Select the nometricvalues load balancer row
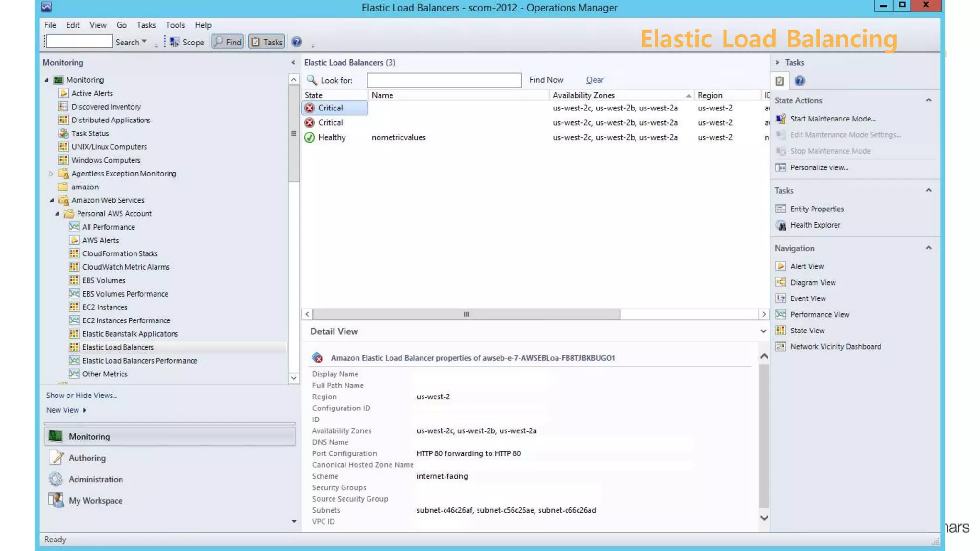 (535, 137)
